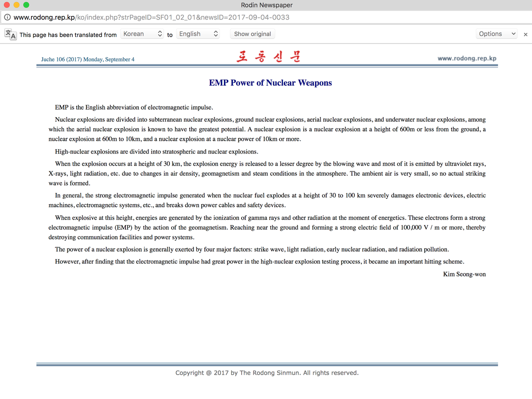Click the URL in the address bar
532x399 pixels.
click(x=152, y=17)
